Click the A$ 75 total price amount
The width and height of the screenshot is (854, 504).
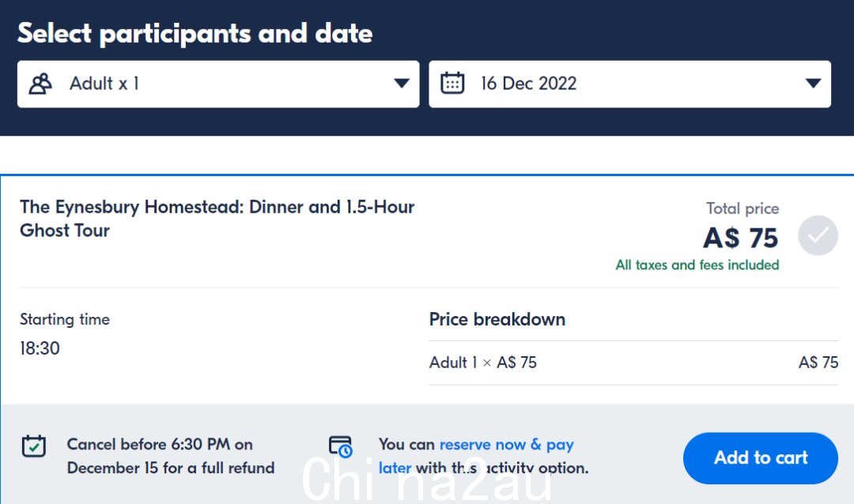click(741, 238)
